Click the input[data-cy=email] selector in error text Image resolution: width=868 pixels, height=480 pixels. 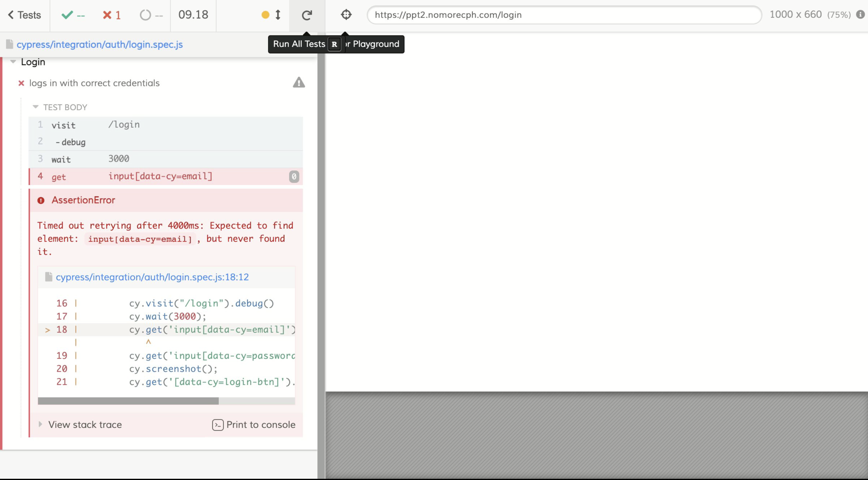(140, 239)
